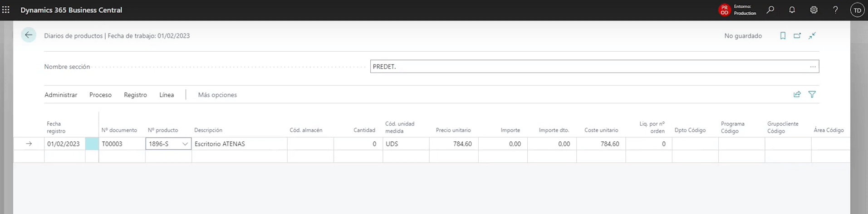The width and height of the screenshot is (868, 214).
Task: Open the settings gear
Action: coord(814,10)
